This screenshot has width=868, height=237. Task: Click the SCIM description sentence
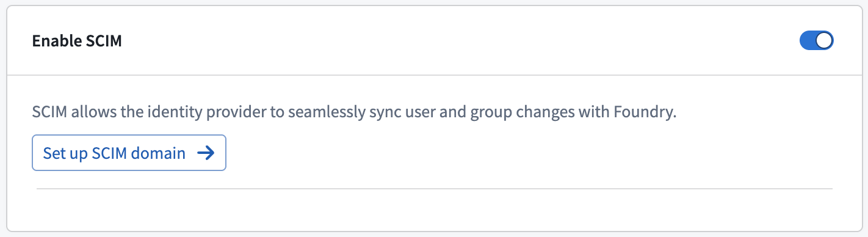355,114
